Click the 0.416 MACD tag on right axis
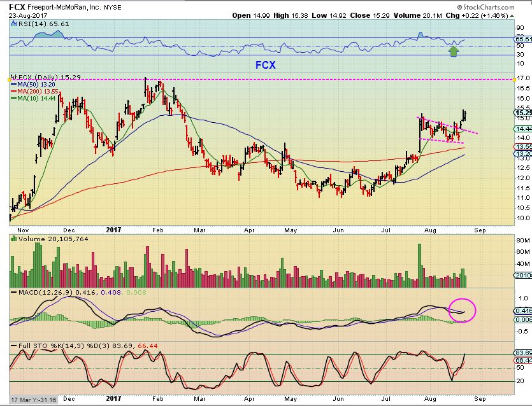Screen dimensions: 532x406 click(x=523, y=311)
